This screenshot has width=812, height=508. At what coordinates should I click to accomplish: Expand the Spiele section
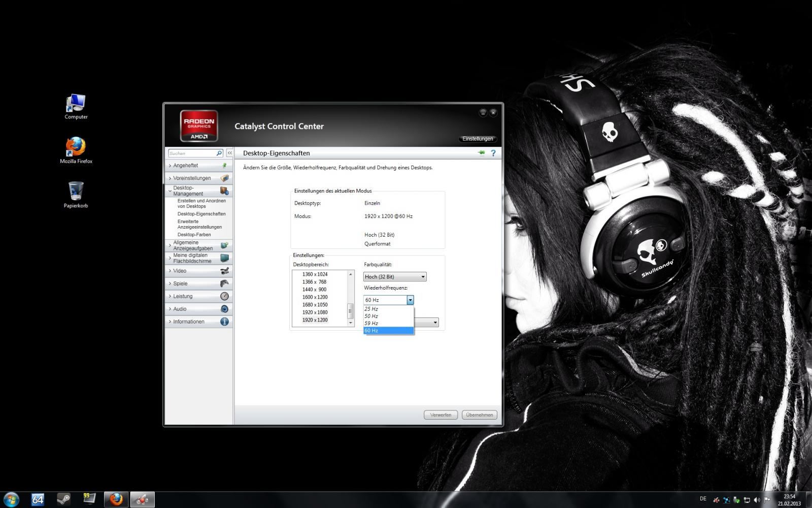click(170, 283)
